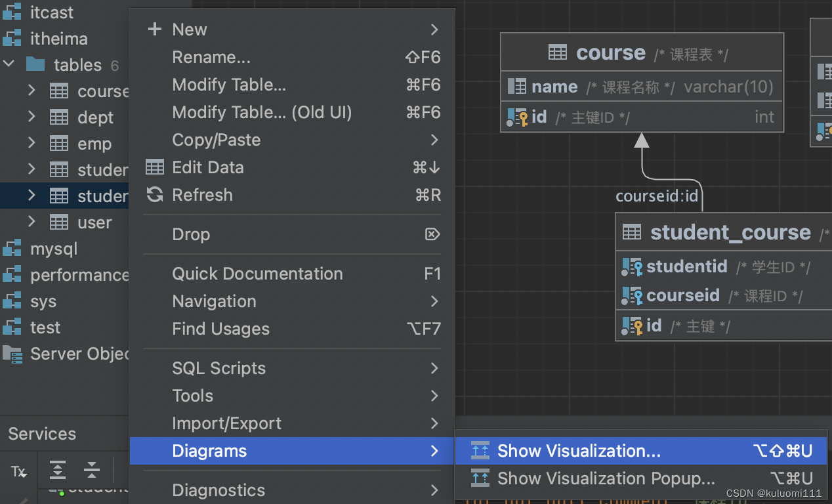Image resolution: width=832 pixels, height=504 pixels.
Task: Click the Refresh arrows icon
Action: 155,195
